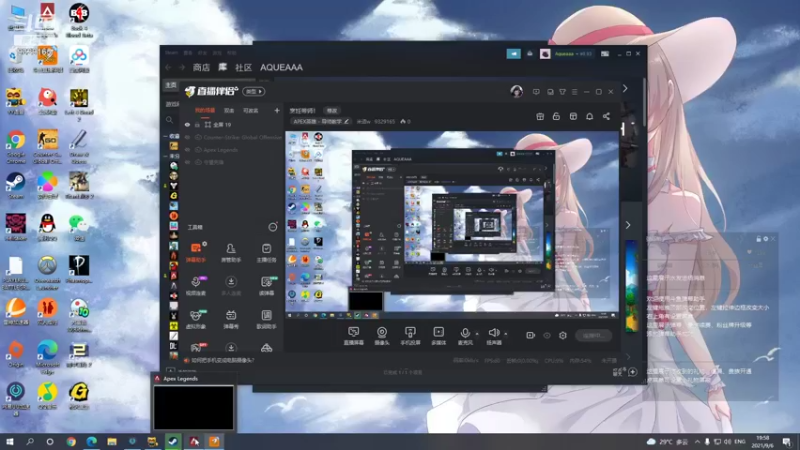Screen dimensions: 800x450
Task: Open toolbox more options circle icon
Action: 273,227
